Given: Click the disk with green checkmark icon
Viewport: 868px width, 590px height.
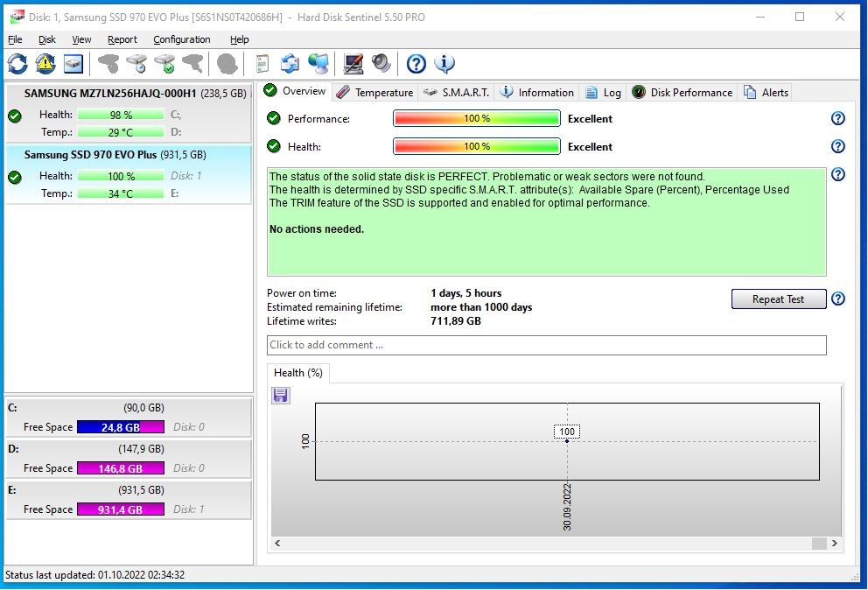Looking at the screenshot, I should [x=165, y=64].
